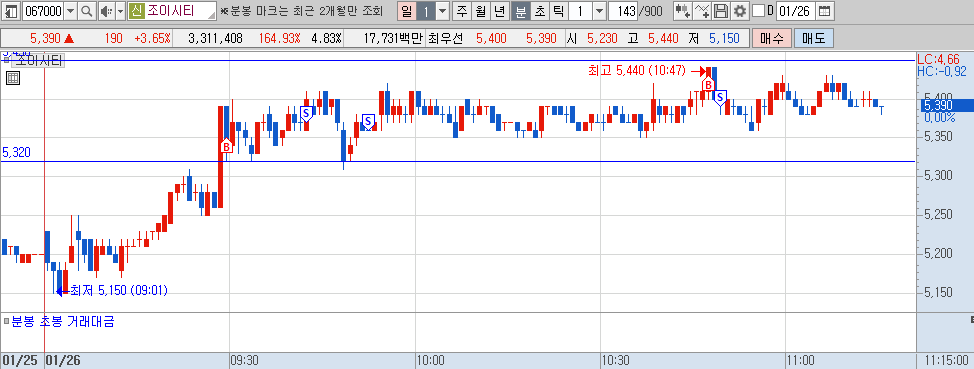Toggle the D checkbox beside date field

tap(758, 11)
